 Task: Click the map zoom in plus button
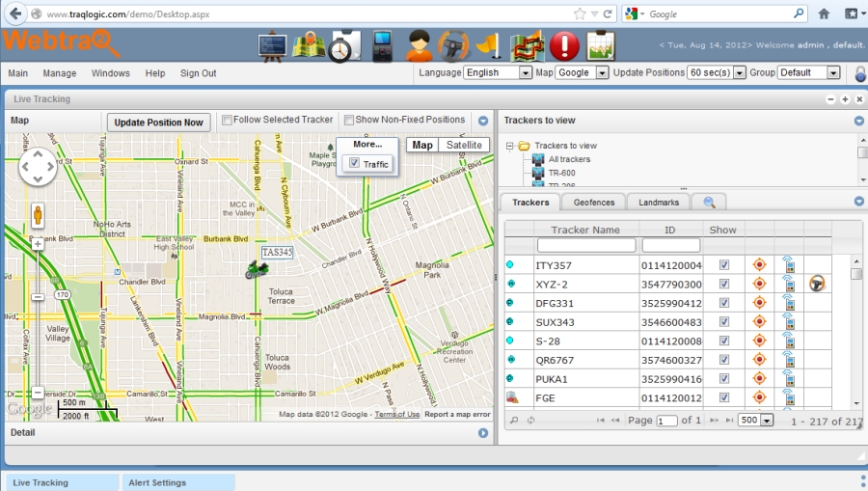(38, 244)
